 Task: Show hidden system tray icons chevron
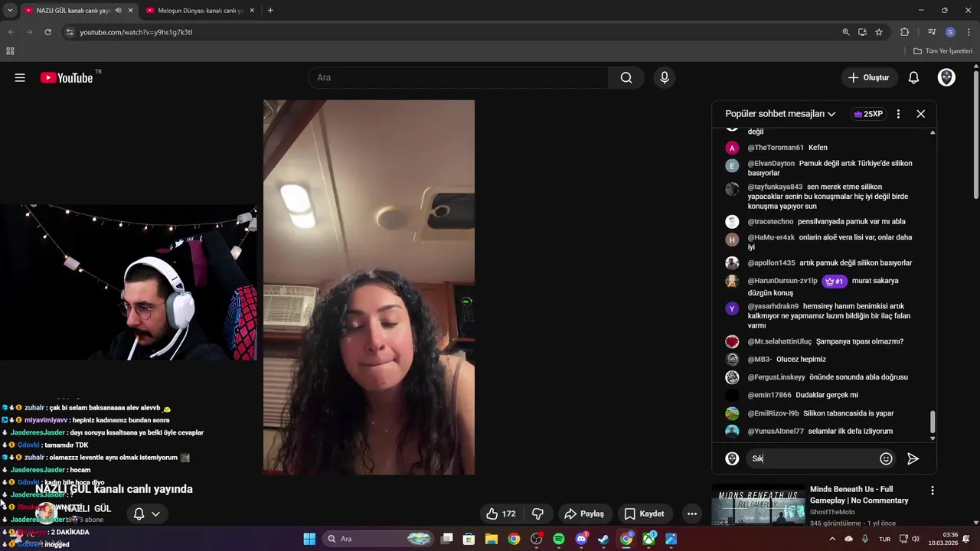point(832,539)
